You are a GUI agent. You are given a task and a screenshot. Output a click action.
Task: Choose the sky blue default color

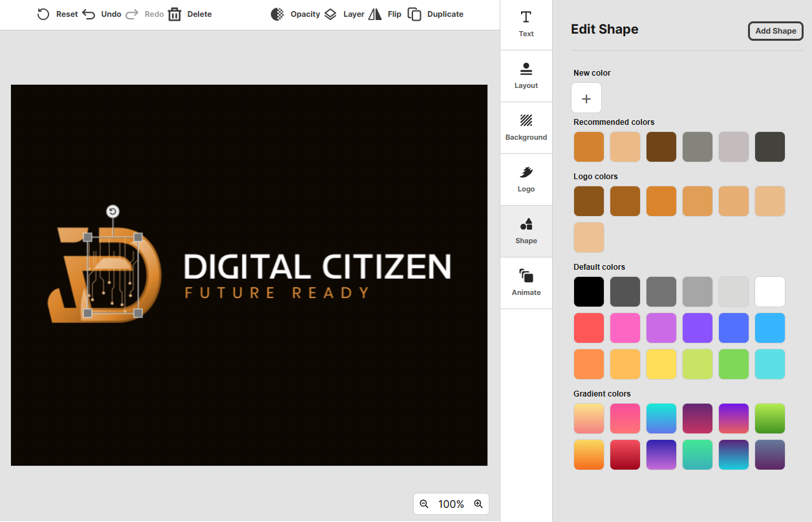click(x=770, y=328)
